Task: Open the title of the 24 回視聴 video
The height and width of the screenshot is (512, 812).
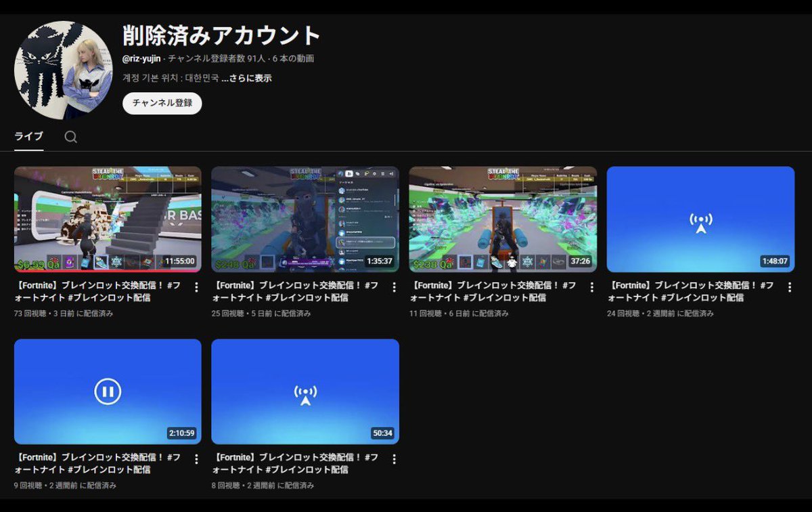Action: tap(690, 292)
